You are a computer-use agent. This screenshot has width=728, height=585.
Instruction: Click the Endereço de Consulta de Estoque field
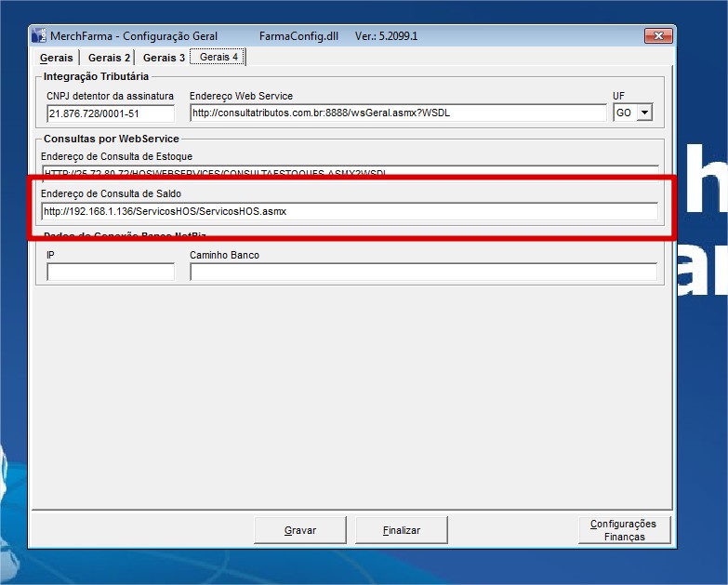[x=350, y=172]
